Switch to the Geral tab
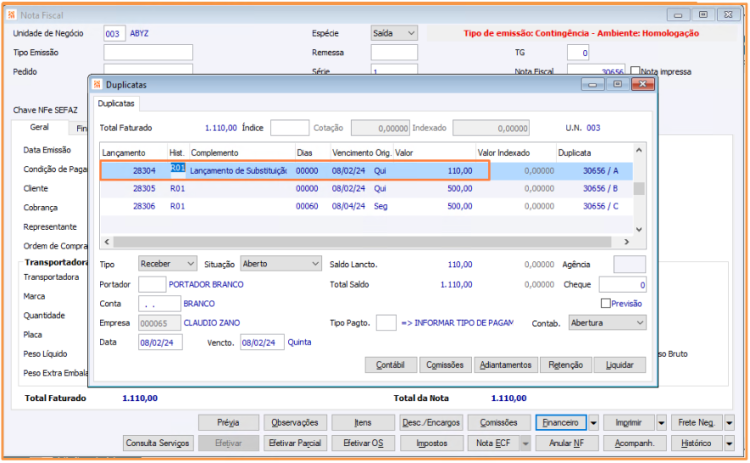Viewport: 750px width, 463px height. point(40,128)
